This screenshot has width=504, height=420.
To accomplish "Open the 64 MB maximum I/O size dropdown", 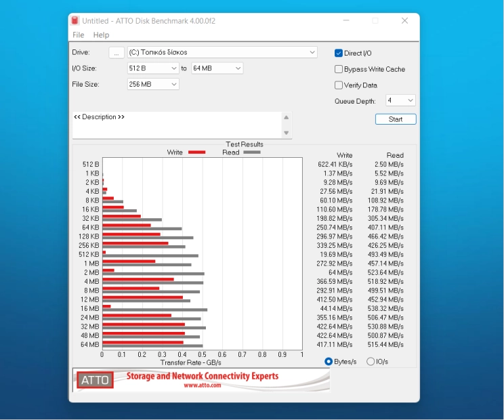I will pyautogui.click(x=217, y=68).
